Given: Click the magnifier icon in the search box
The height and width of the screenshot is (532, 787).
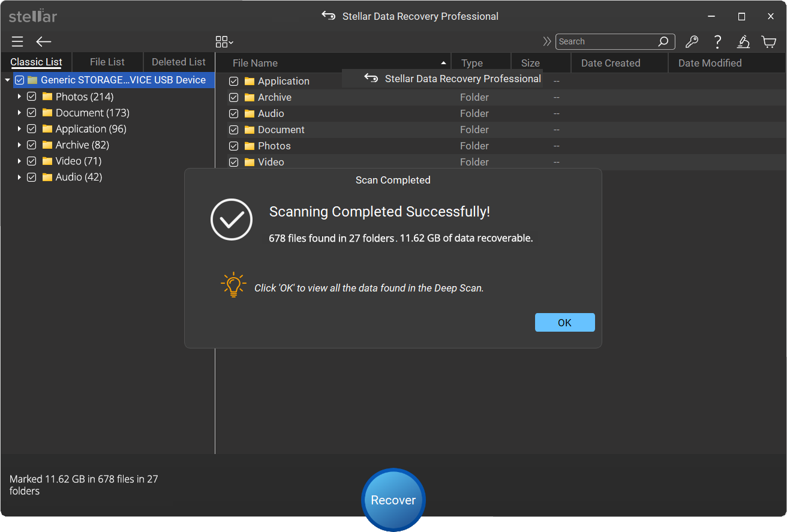Looking at the screenshot, I should (x=663, y=41).
